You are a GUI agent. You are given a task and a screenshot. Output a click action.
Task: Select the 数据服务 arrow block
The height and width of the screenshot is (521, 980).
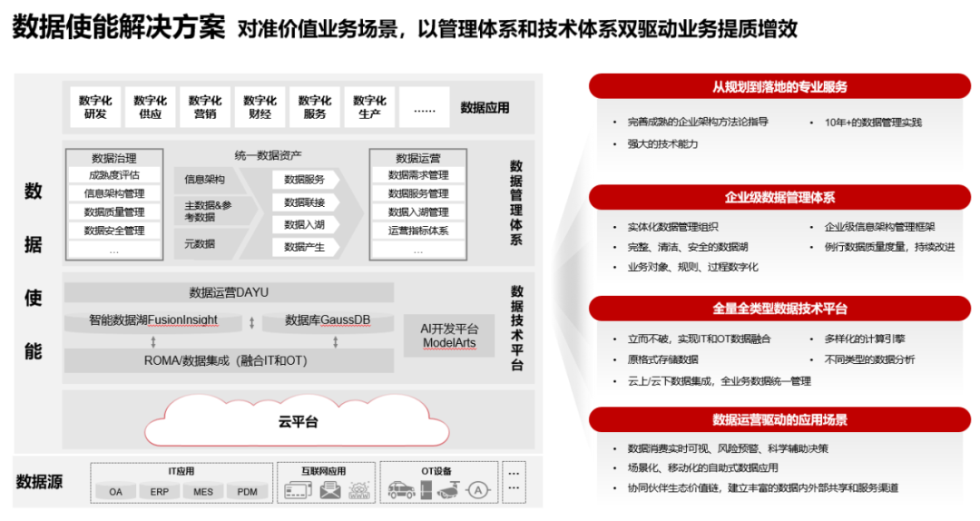(x=305, y=180)
